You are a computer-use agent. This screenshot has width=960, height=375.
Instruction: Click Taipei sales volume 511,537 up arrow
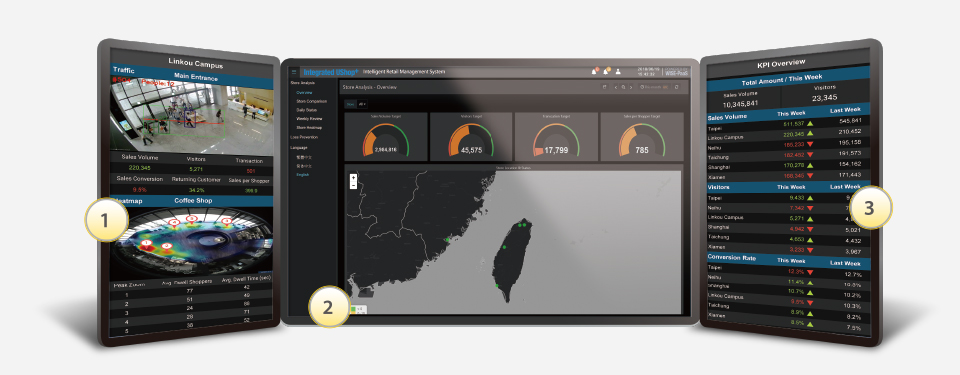[810, 124]
